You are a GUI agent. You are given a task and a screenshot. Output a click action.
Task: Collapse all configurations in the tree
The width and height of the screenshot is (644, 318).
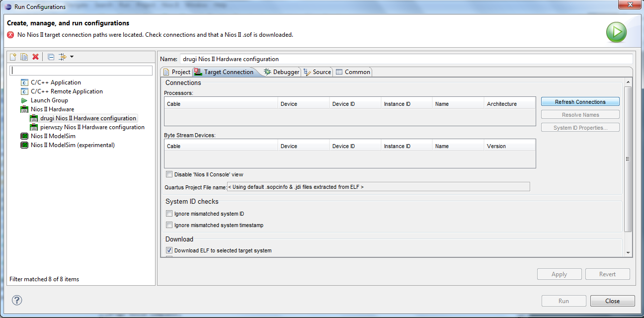pos(51,57)
